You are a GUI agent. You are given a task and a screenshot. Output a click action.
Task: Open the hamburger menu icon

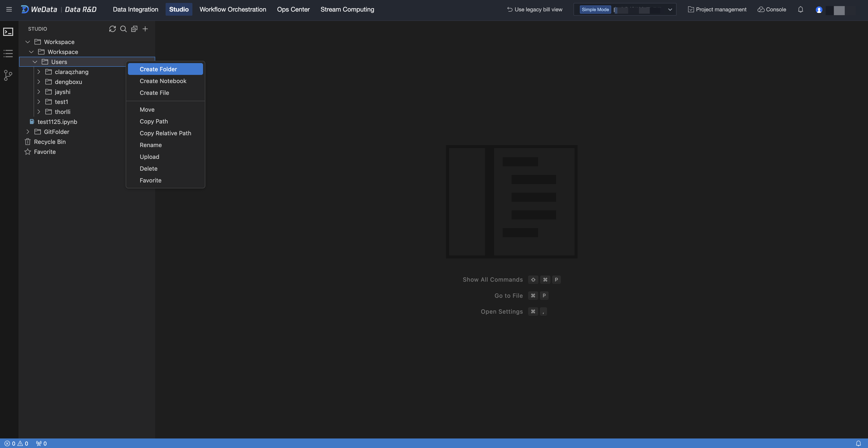tap(9, 10)
